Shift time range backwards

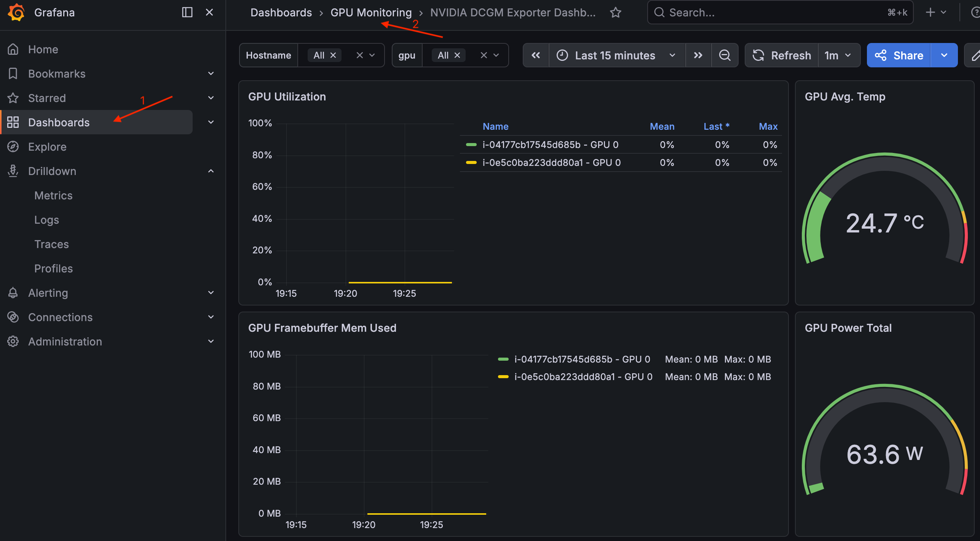(x=536, y=56)
